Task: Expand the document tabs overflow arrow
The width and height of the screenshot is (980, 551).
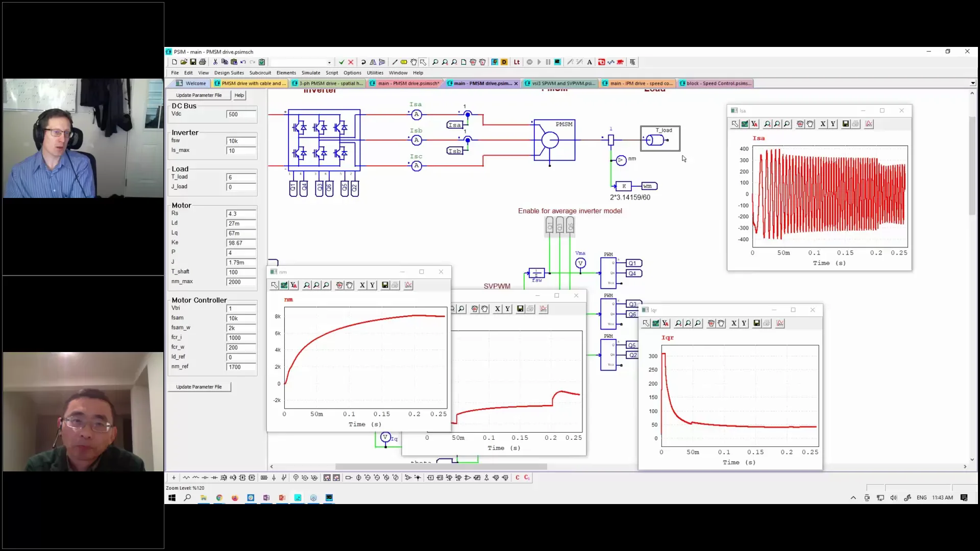Action: tap(972, 83)
